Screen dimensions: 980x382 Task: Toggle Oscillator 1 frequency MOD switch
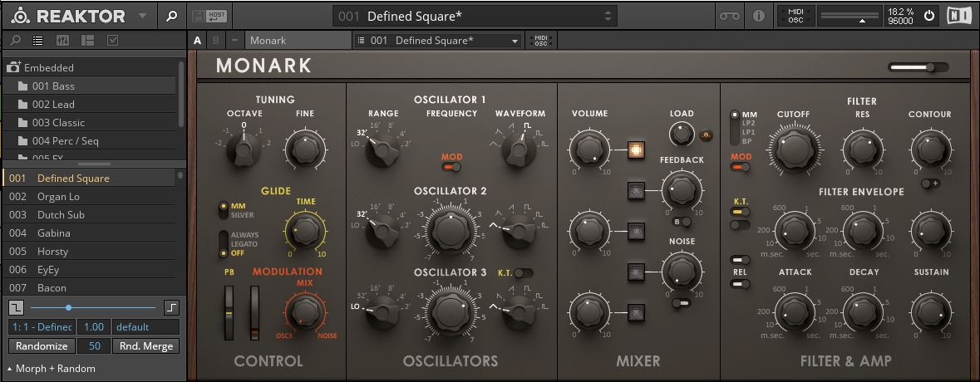tap(451, 167)
